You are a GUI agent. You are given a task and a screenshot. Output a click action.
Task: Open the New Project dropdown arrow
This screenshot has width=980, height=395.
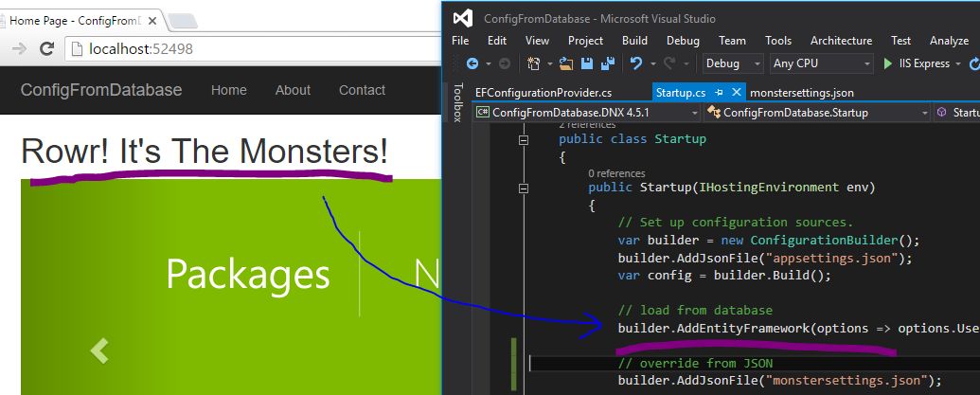point(550,63)
